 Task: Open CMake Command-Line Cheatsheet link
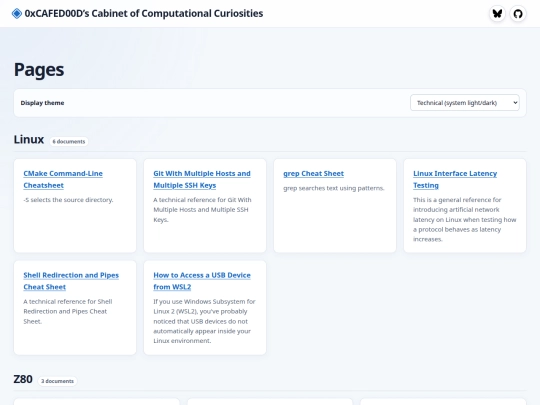[63, 179]
